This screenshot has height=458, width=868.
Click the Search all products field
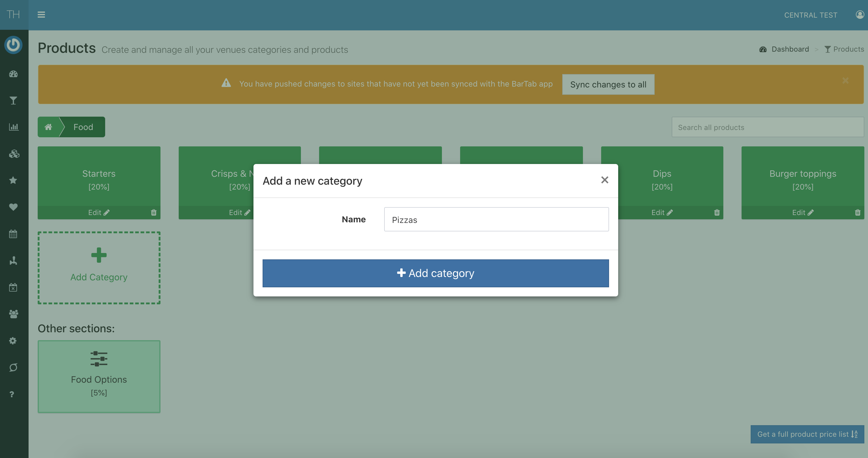pyautogui.click(x=767, y=127)
